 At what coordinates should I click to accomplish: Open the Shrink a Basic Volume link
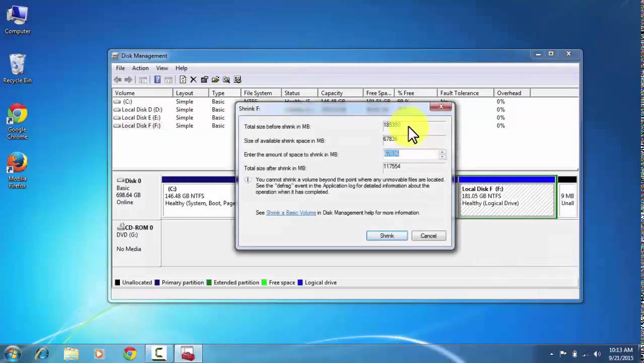coord(291,213)
